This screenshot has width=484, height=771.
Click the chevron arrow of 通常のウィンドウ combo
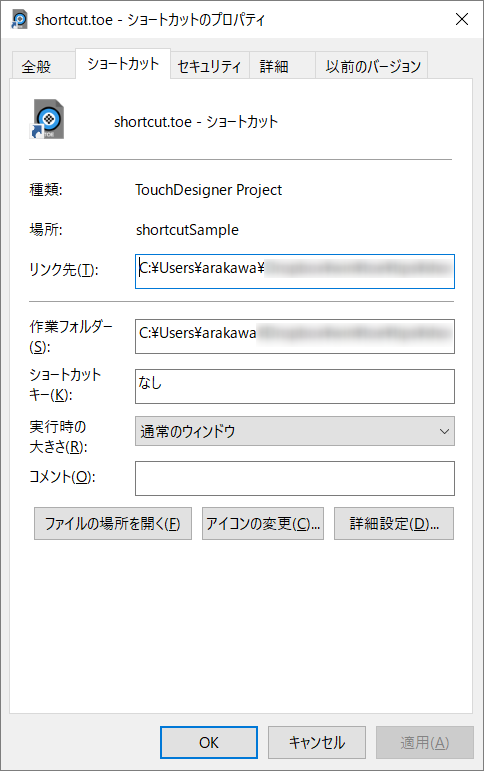pyautogui.click(x=444, y=431)
